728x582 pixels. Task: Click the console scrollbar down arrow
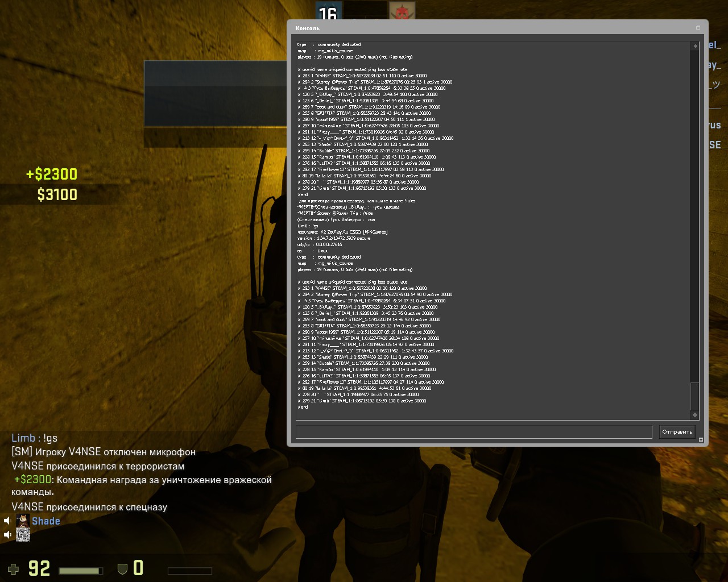(x=694, y=415)
